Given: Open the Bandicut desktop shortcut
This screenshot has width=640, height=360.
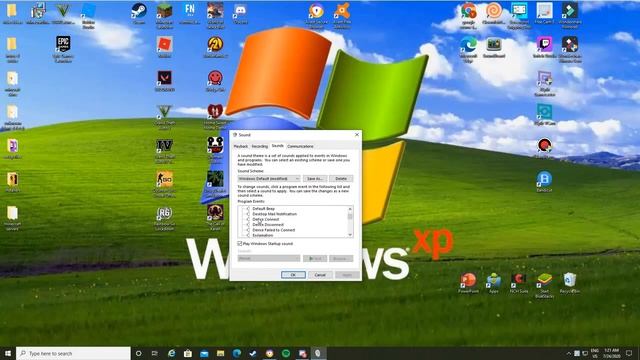Looking at the screenshot, I should tap(544, 181).
